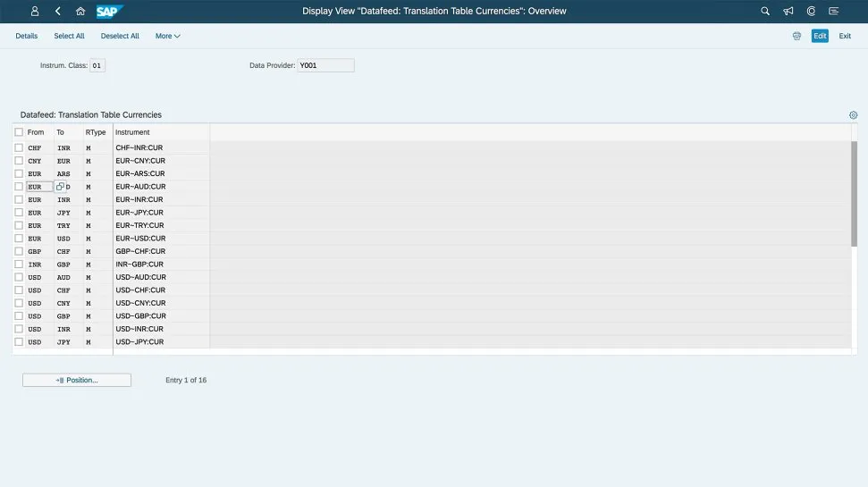
Task: Click the print icon
Action: (x=796, y=36)
